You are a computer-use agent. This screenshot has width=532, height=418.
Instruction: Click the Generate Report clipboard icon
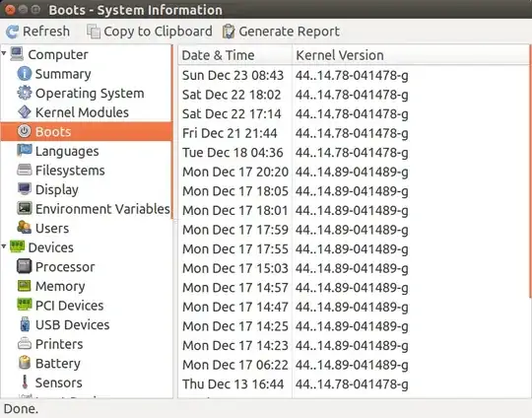point(229,32)
